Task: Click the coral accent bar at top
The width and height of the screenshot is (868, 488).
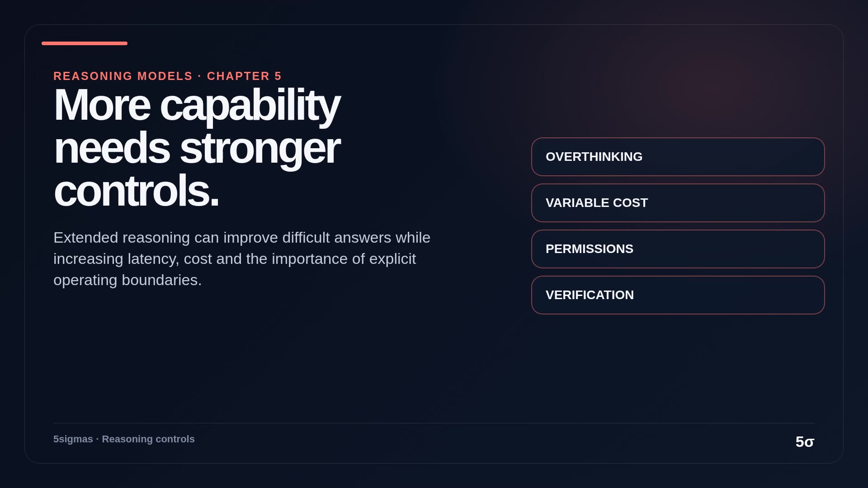Action: pyautogui.click(x=85, y=43)
